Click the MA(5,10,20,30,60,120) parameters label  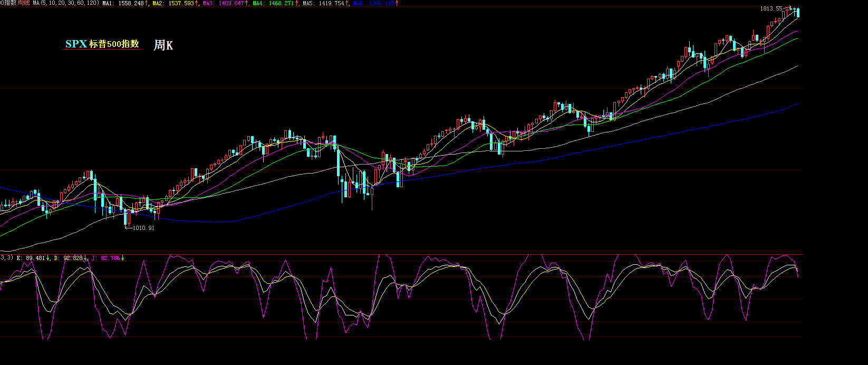(66, 3)
